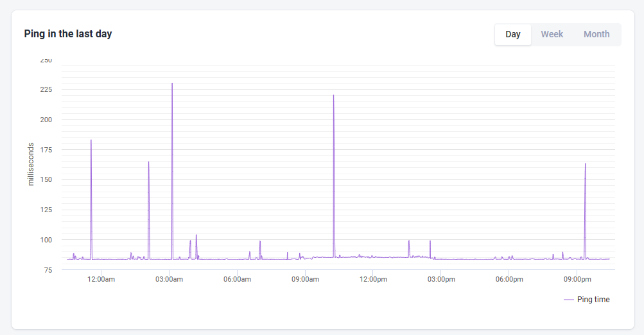Click the 12:00pm axis label

373,279
